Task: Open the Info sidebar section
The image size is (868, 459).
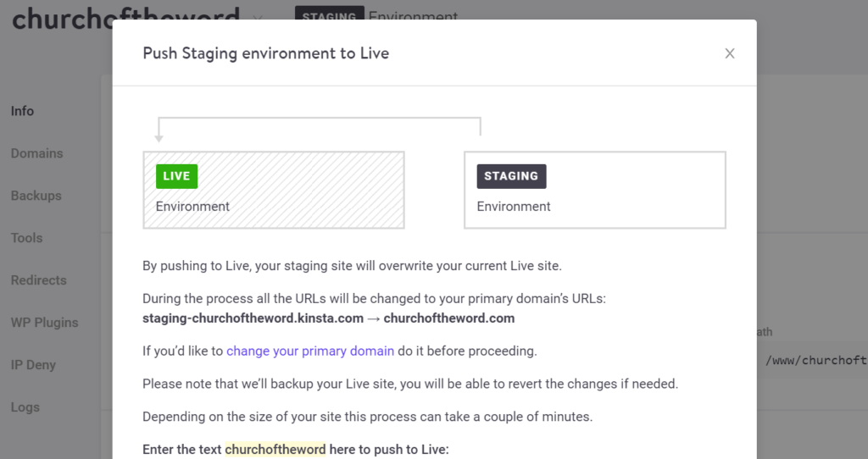Action: point(23,111)
